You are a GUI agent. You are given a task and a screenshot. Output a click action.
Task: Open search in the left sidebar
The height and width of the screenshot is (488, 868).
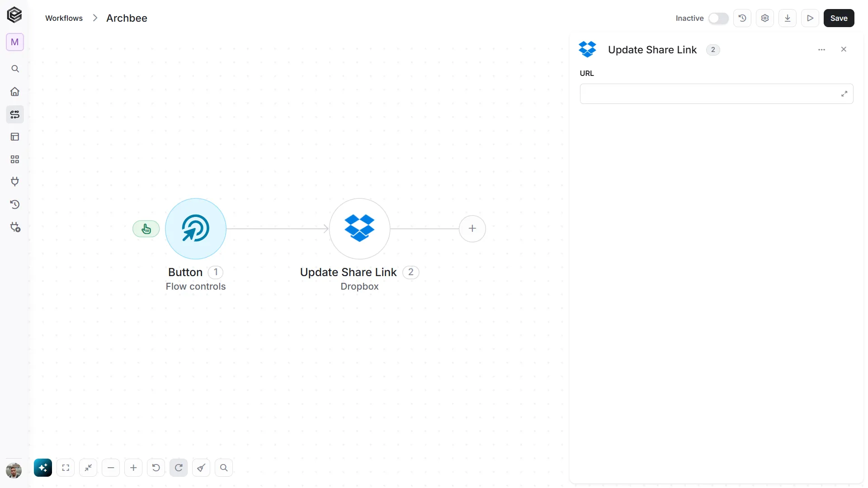[15, 69]
